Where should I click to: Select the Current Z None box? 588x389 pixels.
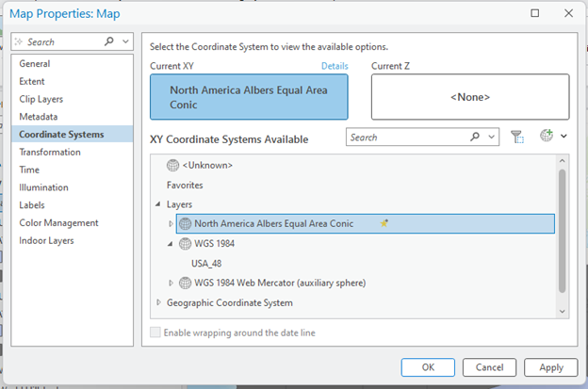(x=470, y=97)
